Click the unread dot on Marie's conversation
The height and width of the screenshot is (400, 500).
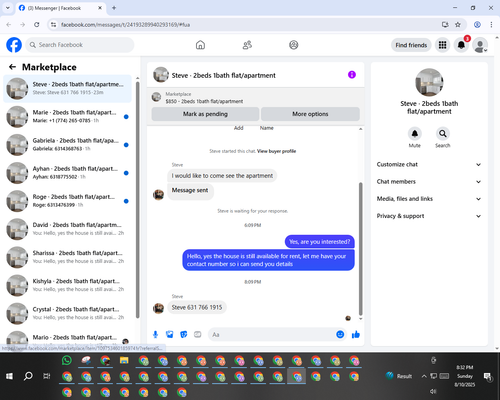pos(126,117)
